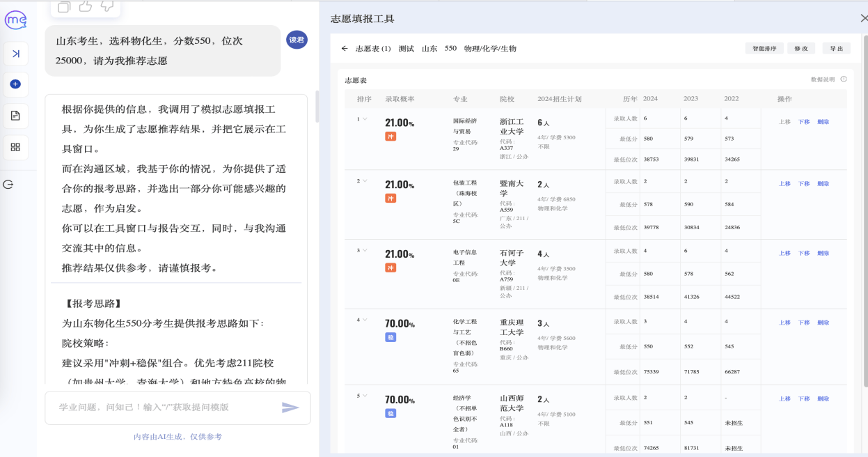Click the chat panel vertical scrollbar

[316, 106]
